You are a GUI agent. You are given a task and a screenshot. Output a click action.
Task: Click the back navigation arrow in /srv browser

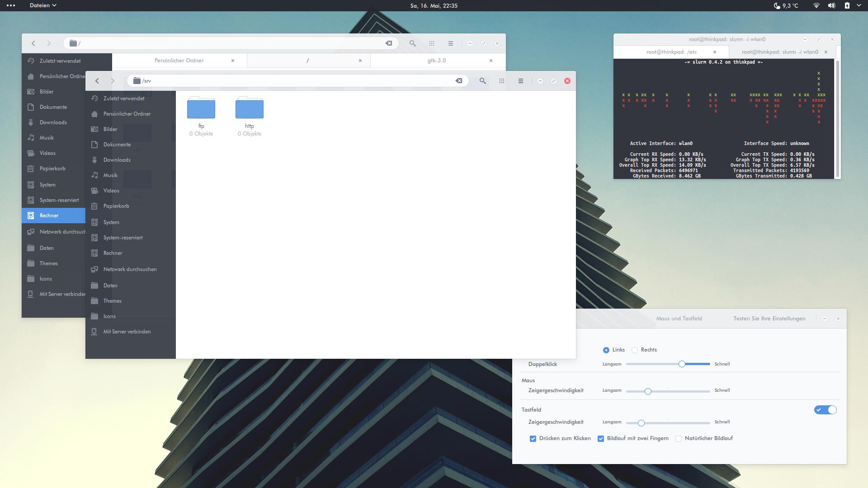pyautogui.click(x=98, y=80)
